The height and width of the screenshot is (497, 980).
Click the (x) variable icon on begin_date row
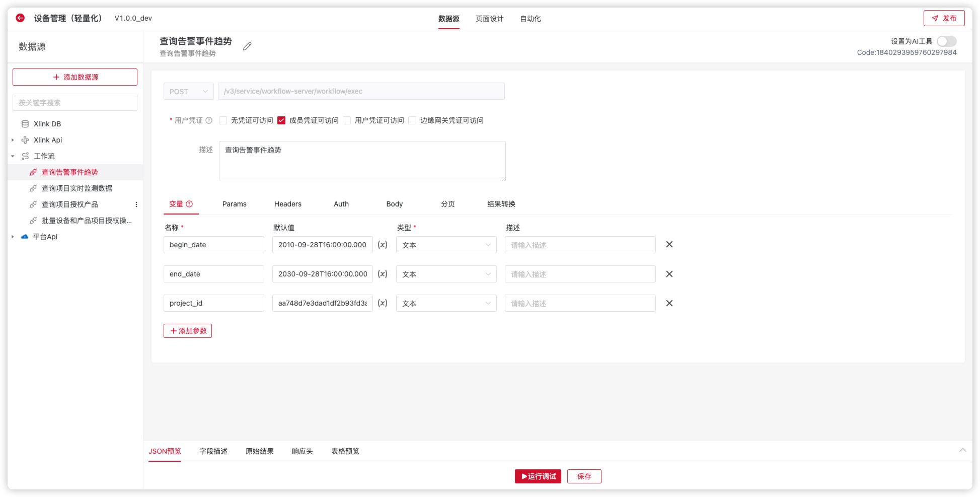click(382, 245)
